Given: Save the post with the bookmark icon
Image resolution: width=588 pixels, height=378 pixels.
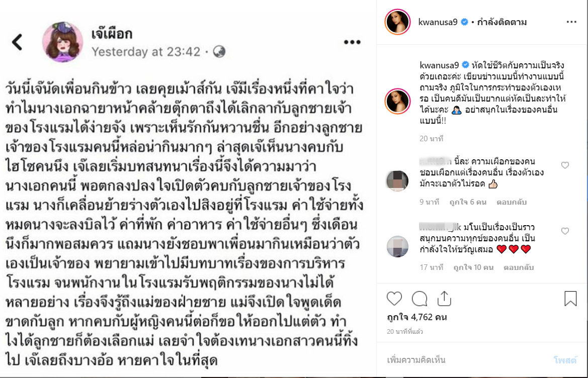Looking at the screenshot, I should coord(570,299).
